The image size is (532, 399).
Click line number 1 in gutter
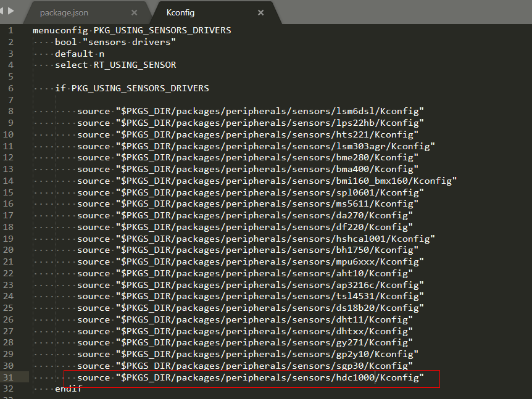(x=11, y=30)
